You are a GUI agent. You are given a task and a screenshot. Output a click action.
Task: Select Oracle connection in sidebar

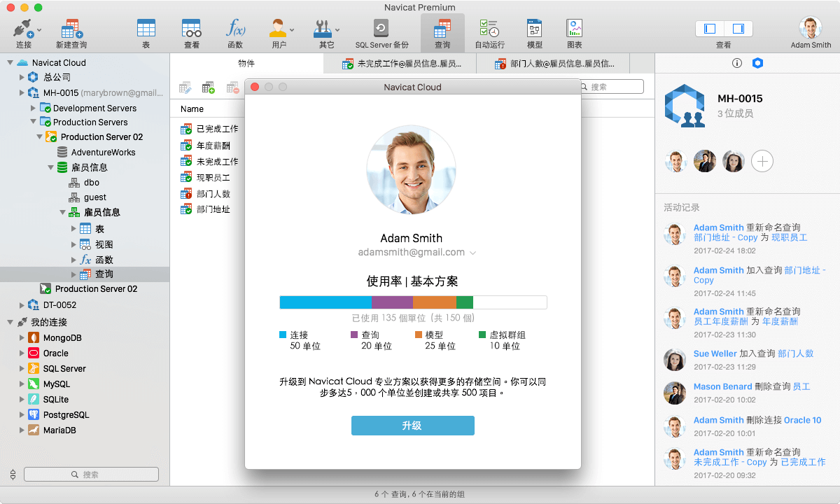tap(56, 353)
